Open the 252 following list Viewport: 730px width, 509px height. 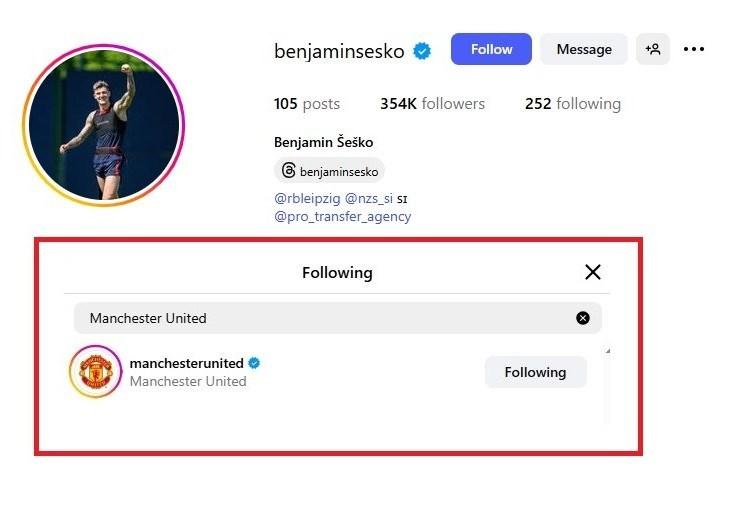pyautogui.click(x=572, y=104)
